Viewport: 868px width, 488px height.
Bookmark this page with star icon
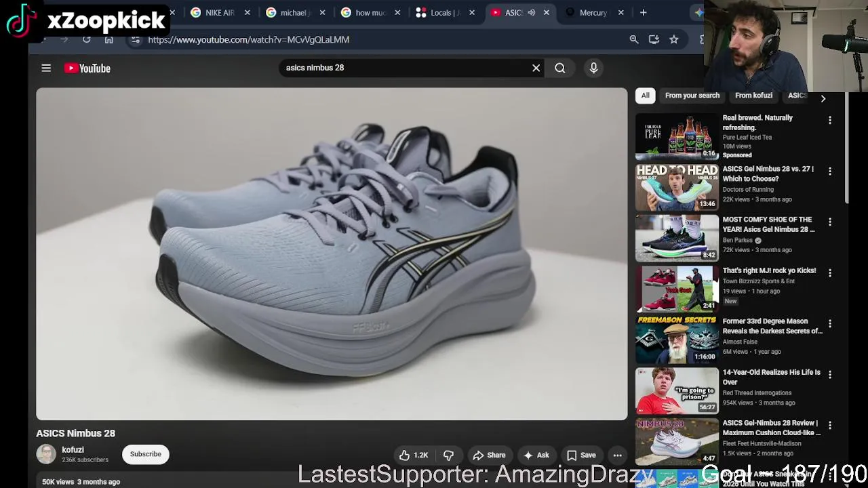coord(674,39)
